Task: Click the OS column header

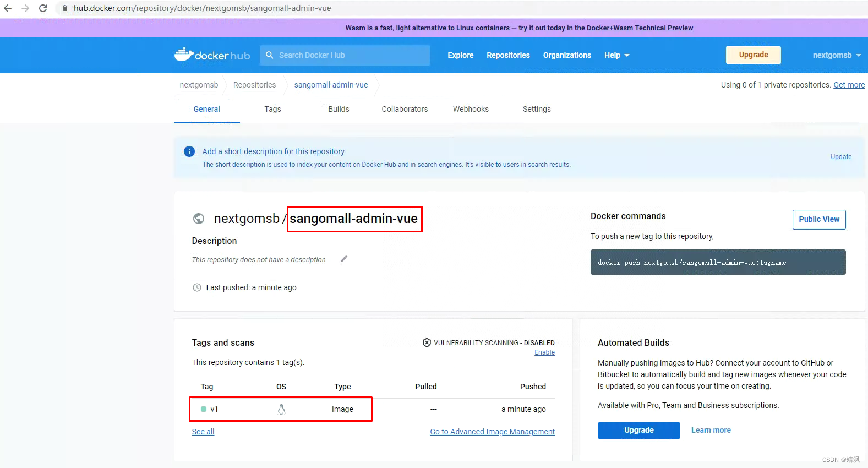Action: coord(281,387)
